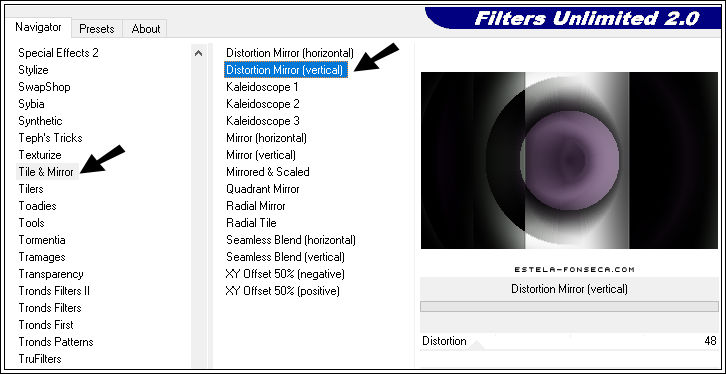Open the About tab

145,29
